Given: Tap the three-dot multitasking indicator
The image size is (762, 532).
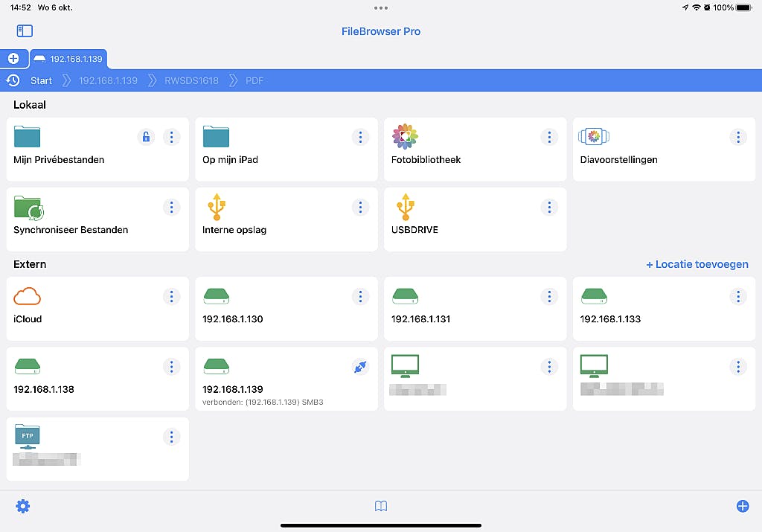Looking at the screenshot, I should pyautogui.click(x=381, y=7).
